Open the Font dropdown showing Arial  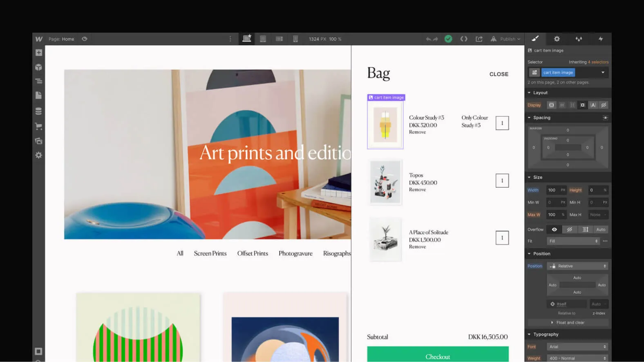(577, 346)
